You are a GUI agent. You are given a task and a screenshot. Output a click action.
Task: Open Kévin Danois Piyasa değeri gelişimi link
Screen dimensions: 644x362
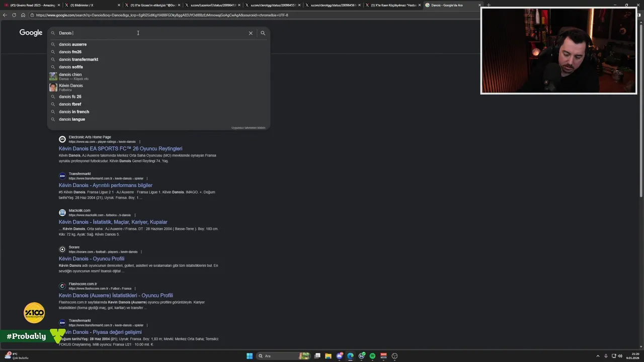(100, 332)
